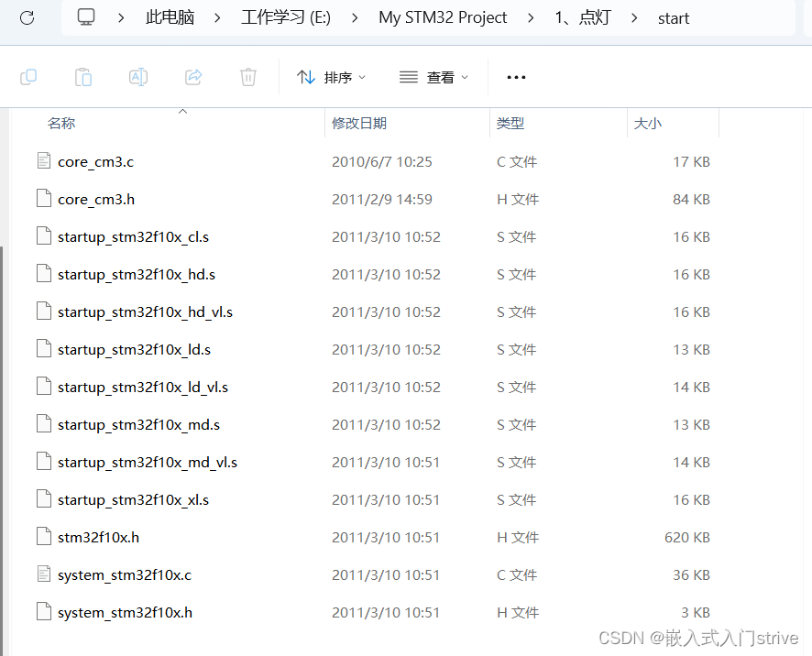The image size is (812, 656).
Task: Select the file startup_stm32f10x_hd_vl.s
Action: coord(146,312)
